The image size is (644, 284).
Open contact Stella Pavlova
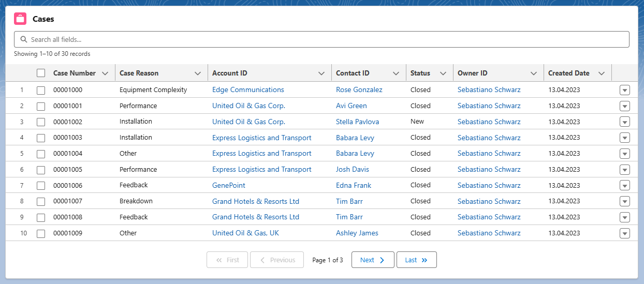[358, 122]
